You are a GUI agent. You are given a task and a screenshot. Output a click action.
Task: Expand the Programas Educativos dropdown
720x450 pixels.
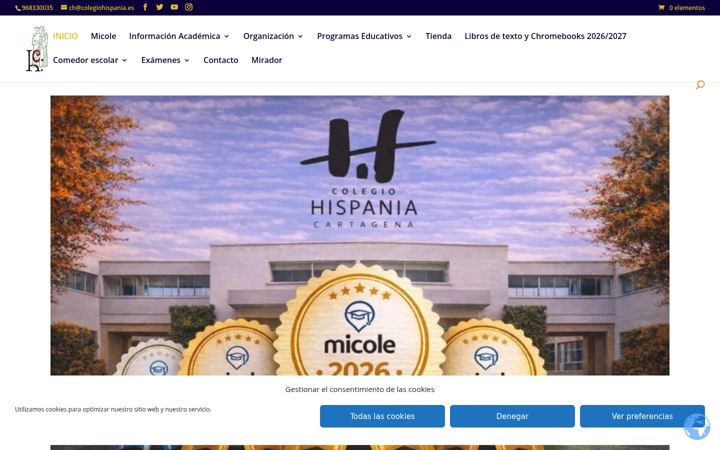click(x=365, y=36)
